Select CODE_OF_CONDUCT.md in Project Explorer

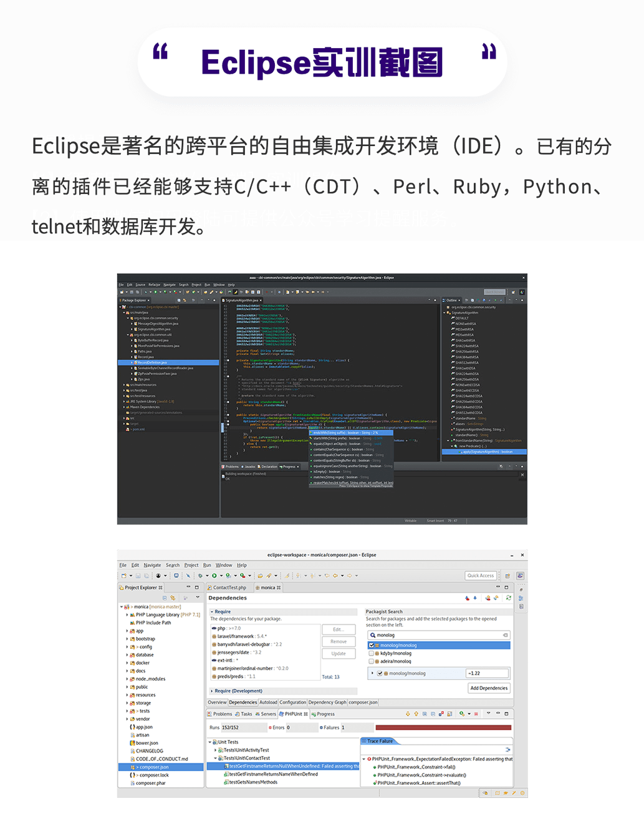(x=161, y=759)
